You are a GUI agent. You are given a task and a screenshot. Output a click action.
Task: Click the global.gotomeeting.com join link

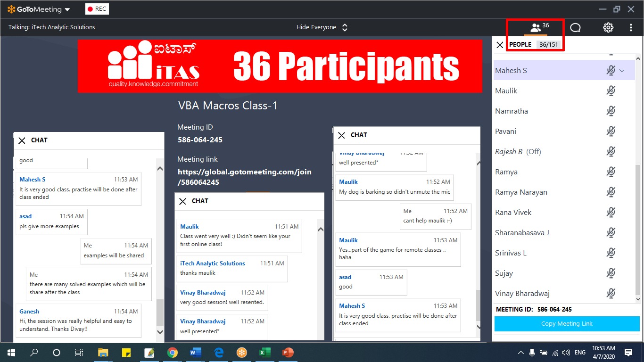click(x=244, y=177)
